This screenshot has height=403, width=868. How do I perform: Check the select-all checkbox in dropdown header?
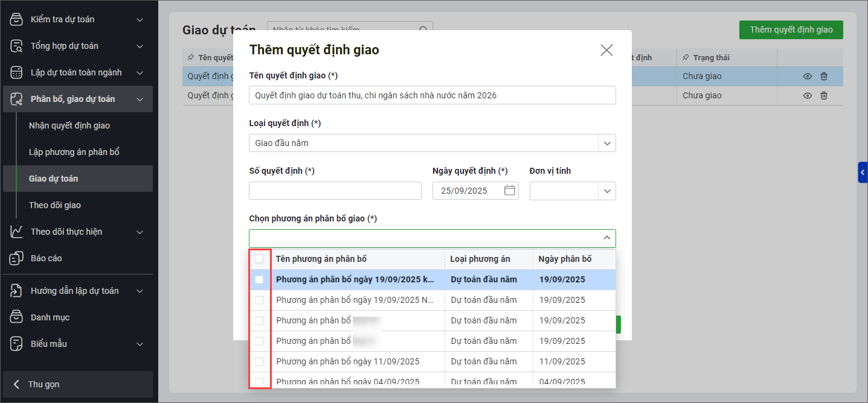click(259, 259)
